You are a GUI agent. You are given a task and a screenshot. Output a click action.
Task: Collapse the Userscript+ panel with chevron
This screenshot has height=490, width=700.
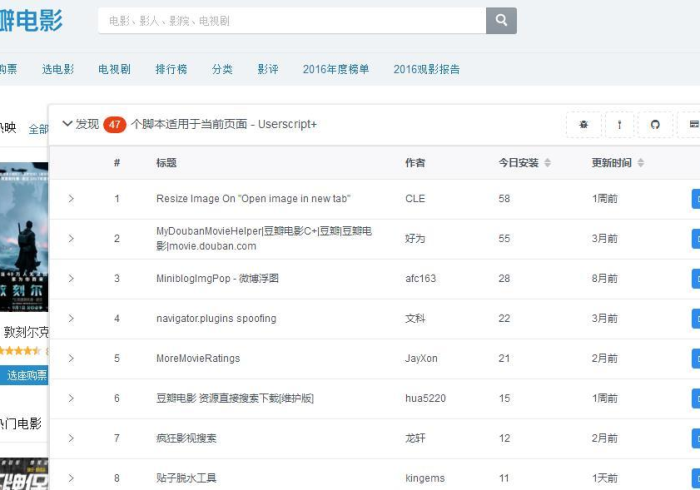(x=67, y=124)
